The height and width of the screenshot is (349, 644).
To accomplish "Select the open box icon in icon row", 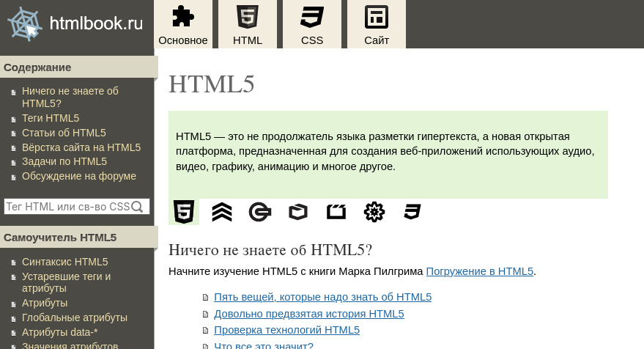I will (x=336, y=212).
